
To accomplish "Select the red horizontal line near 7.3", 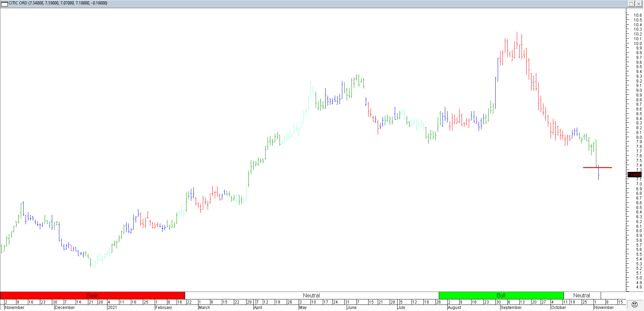I will click(597, 167).
